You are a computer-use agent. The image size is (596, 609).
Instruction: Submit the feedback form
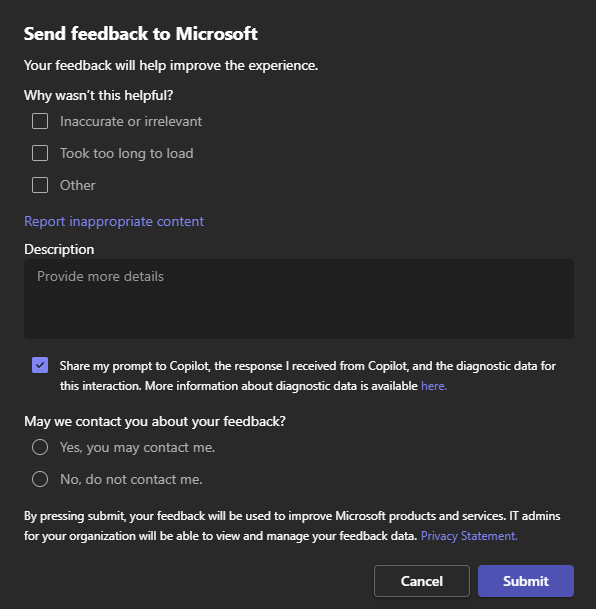(526, 581)
